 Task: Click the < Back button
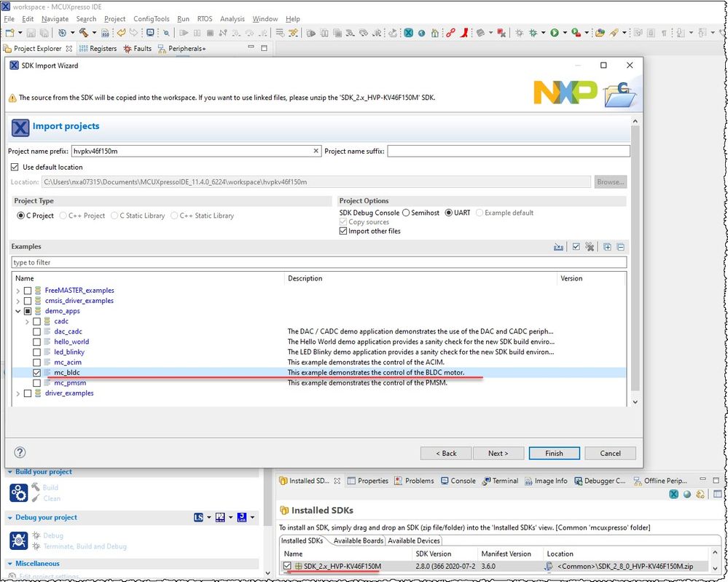[446, 454]
